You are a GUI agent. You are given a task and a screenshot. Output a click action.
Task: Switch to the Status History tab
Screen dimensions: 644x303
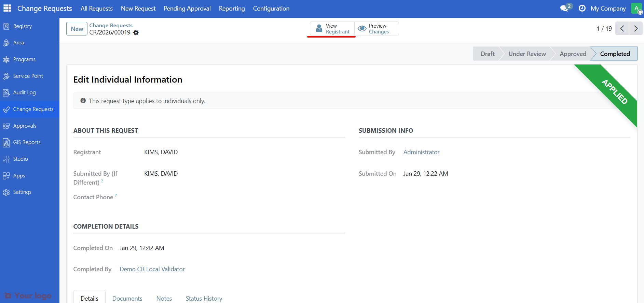click(204, 298)
